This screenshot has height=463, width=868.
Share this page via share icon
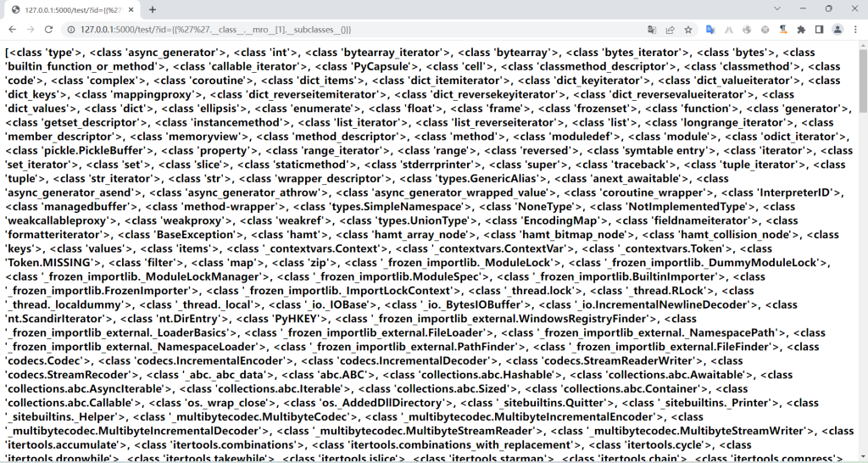[670, 30]
